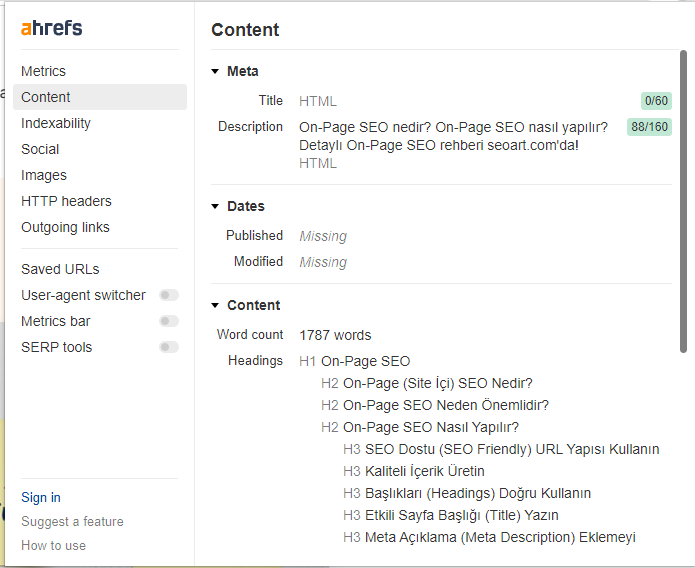Open Saved URLs
The image size is (695, 568).
click(60, 269)
